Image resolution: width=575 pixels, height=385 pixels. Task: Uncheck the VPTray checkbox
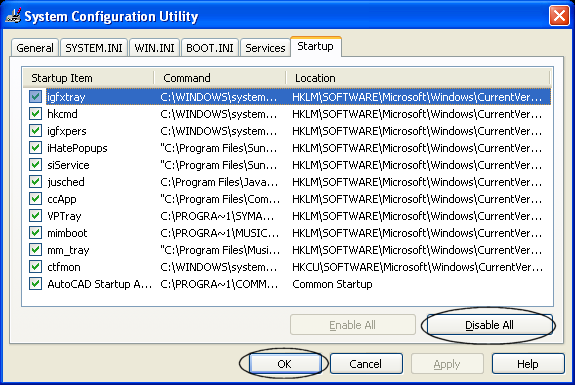tap(36, 216)
